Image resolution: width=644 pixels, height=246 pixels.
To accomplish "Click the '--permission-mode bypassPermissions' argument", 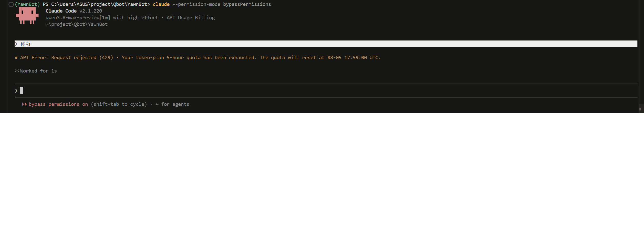I will 222,4.
